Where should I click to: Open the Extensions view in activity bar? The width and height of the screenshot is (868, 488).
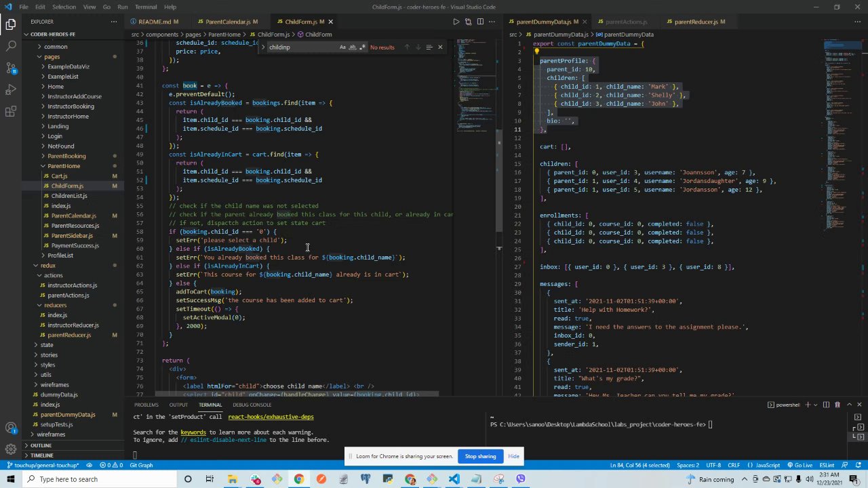(x=11, y=112)
